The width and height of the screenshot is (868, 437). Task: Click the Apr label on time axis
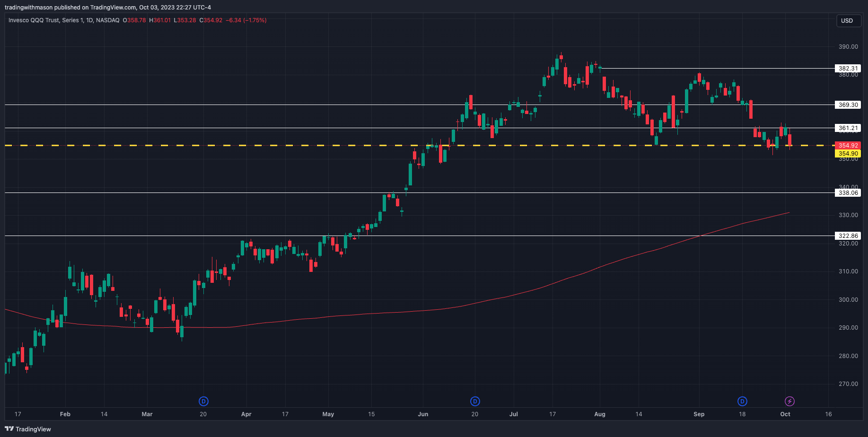pyautogui.click(x=246, y=414)
